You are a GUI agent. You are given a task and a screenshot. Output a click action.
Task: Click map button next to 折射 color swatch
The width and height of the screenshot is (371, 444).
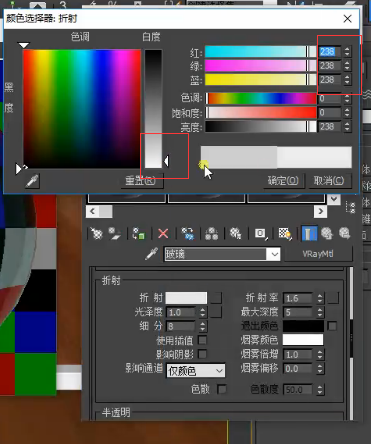(x=216, y=298)
